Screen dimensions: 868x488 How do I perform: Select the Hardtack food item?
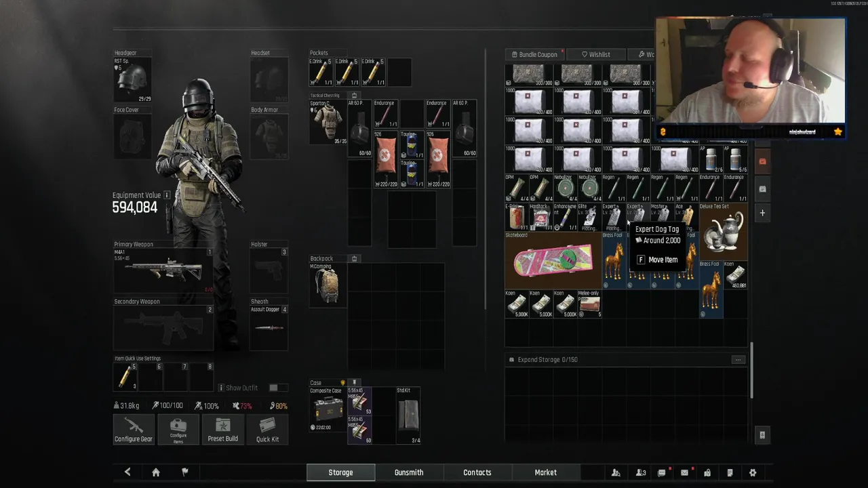540,218
